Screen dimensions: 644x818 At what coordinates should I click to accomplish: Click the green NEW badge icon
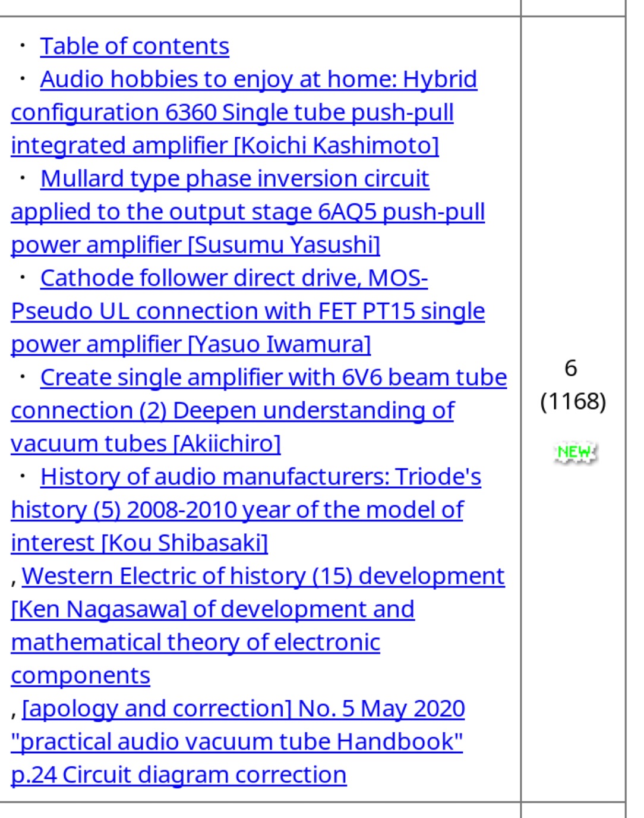tap(574, 453)
